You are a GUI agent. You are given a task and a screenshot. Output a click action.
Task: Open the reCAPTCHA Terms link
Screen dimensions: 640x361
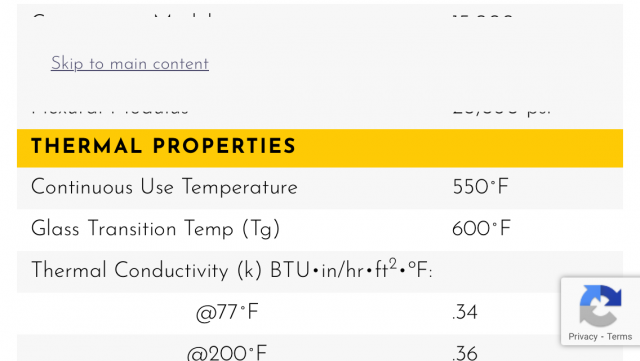(x=619, y=336)
